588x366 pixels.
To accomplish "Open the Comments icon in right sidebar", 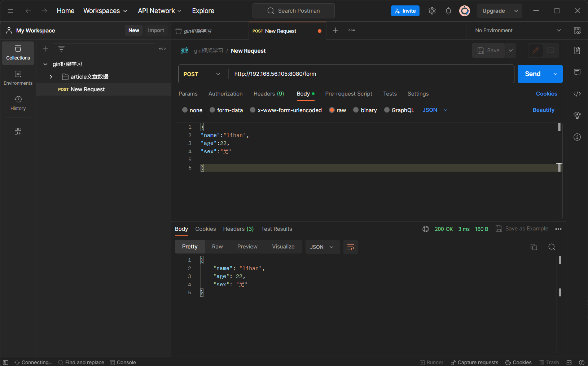I will [577, 72].
